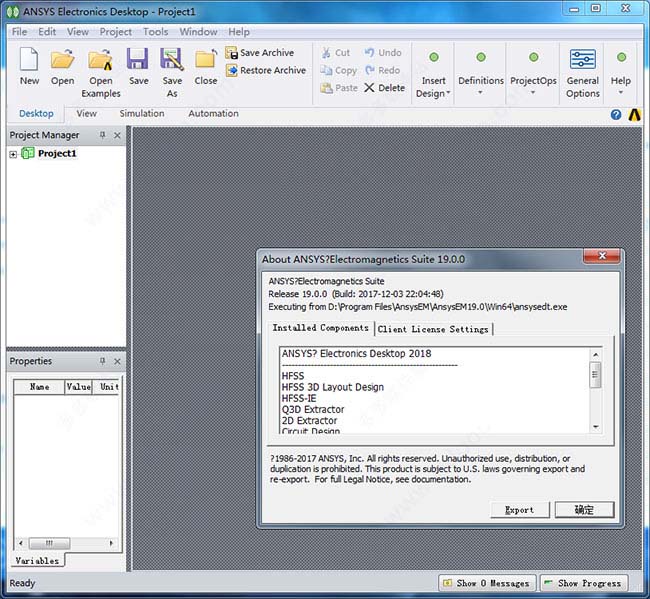The image size is (650, 599).
Task: Close the Properties panel
Action: 117,361
